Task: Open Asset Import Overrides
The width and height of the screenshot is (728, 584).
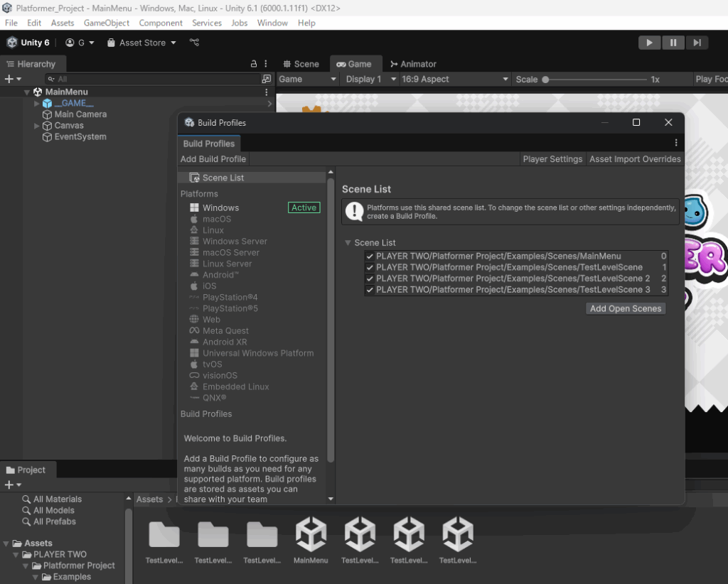Action: (635, 159)
